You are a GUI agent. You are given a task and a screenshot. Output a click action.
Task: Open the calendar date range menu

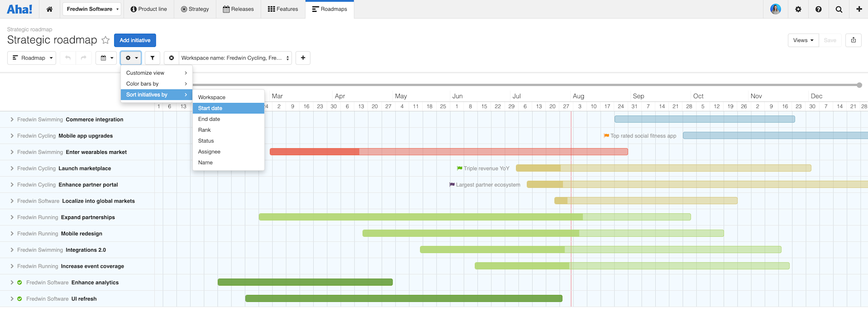(x=106, y=58)
